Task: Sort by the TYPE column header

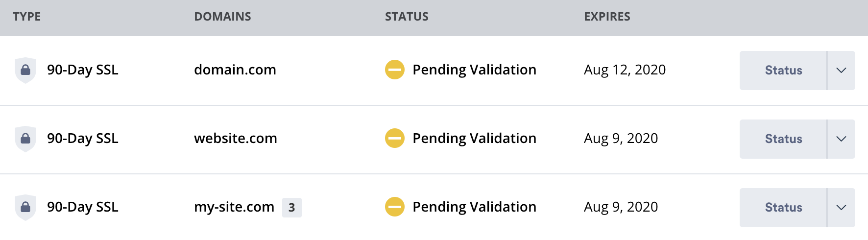Action: tap(27, 17)
